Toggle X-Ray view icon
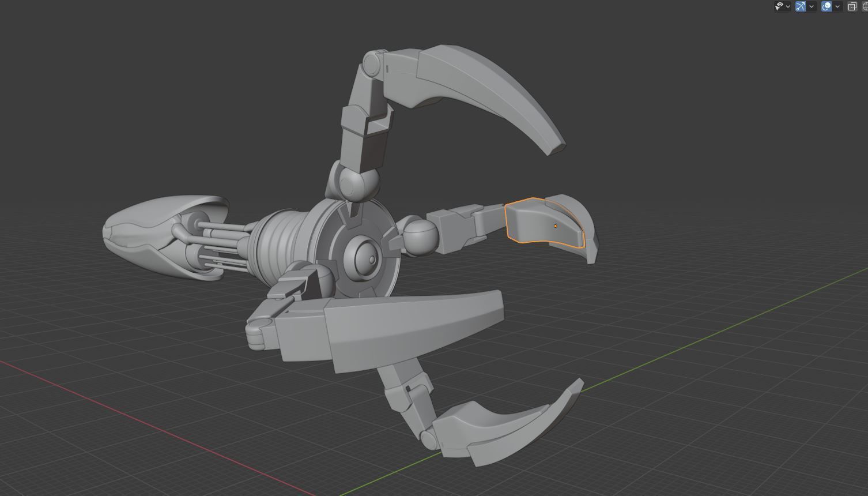 pyautogui.click(x=852, y=6)
